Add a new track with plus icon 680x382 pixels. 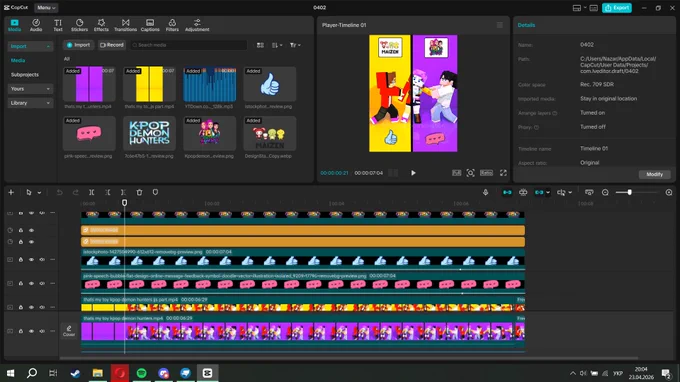pyautogui.click(x=11, y=192)
